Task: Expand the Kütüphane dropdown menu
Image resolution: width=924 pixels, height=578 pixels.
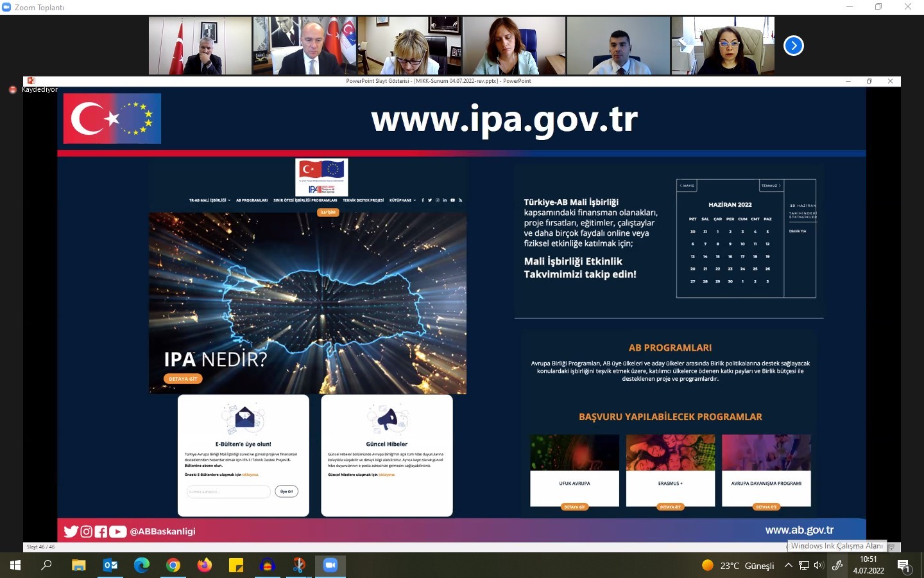Action: point(402,200)
